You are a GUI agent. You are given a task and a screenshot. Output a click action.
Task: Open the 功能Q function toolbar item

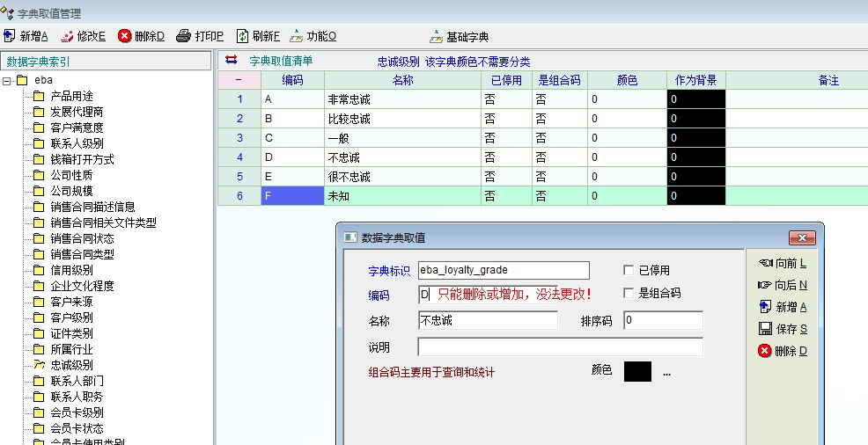297,36
